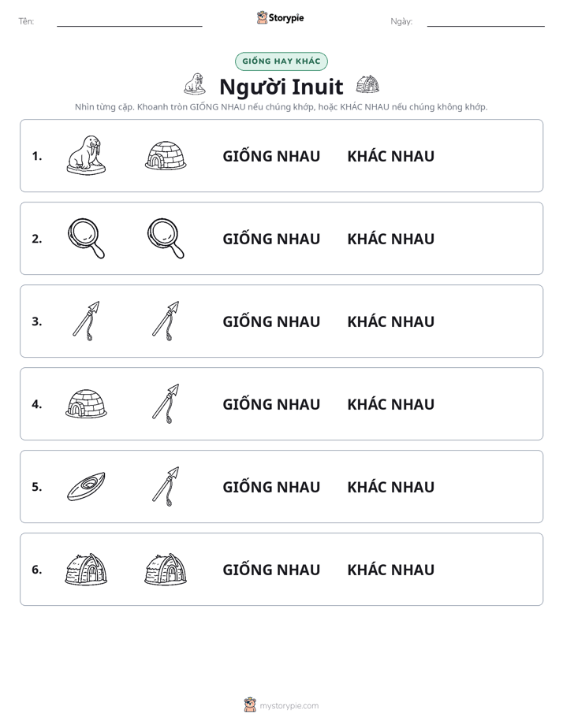Choose KHÁC NHAU for question 1

(390, 157)
